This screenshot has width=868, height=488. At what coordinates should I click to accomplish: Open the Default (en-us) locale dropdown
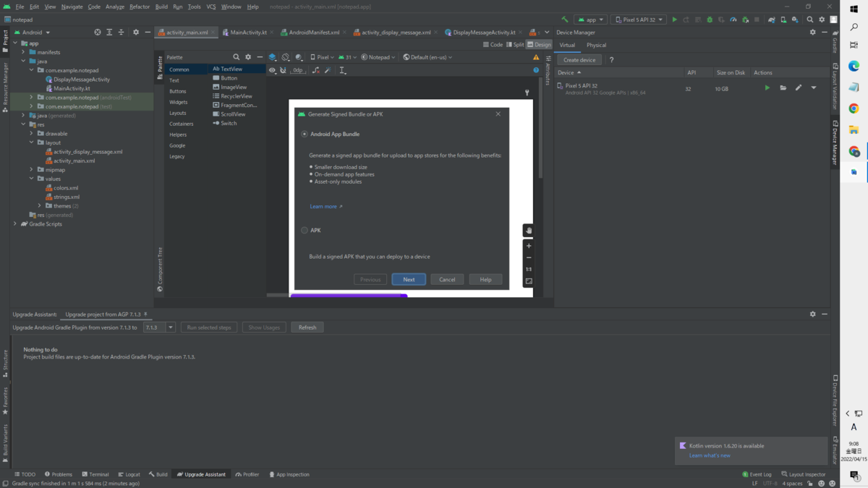427,57
